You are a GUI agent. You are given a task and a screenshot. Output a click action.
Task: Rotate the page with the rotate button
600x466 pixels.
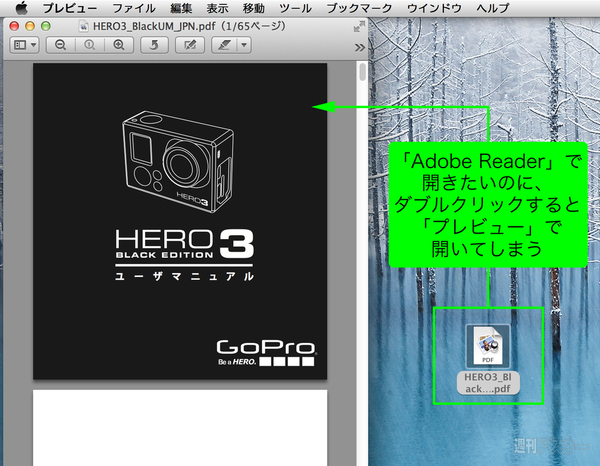pos(154,45)
